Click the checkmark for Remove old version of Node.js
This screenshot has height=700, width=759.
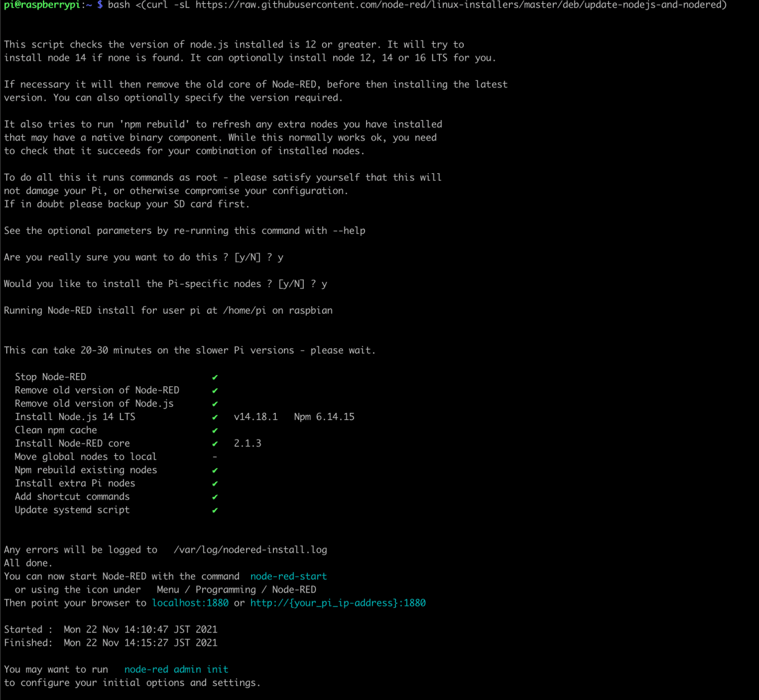click(215, 404)
